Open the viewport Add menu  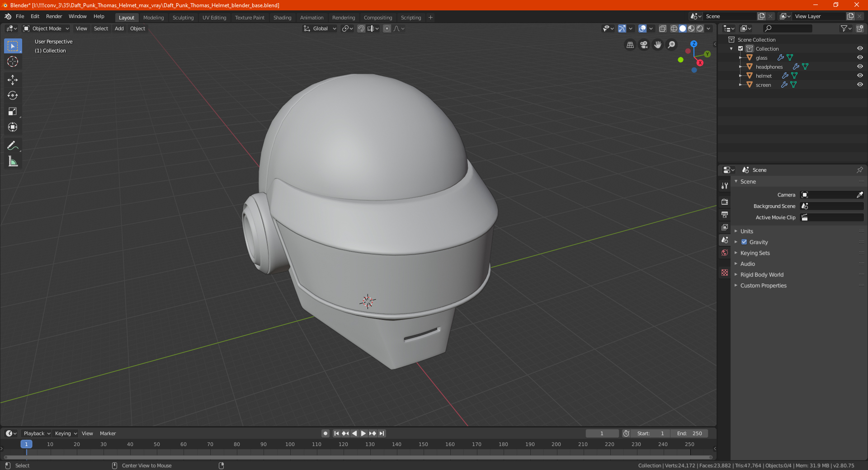119,28
